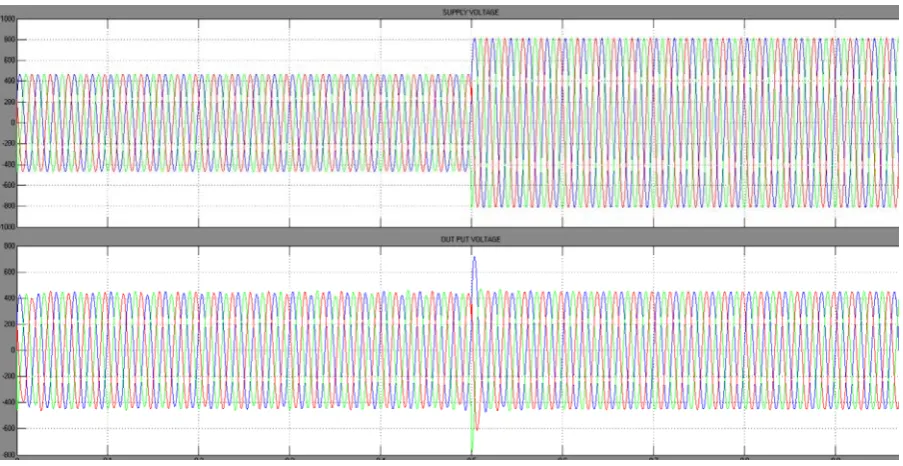Select the 600 tick label on output voltage axis

9,272
